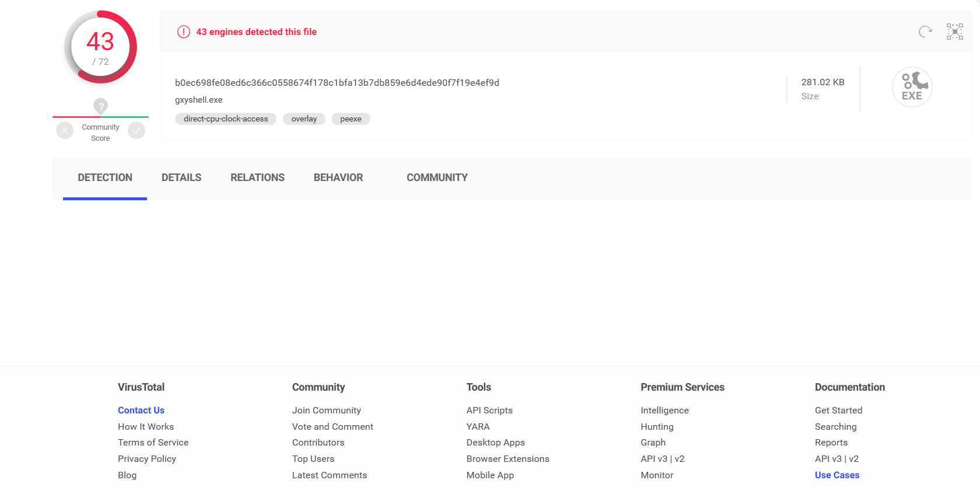Open the graph view icon
980x494 pixels.
click(x=955, y=32)
